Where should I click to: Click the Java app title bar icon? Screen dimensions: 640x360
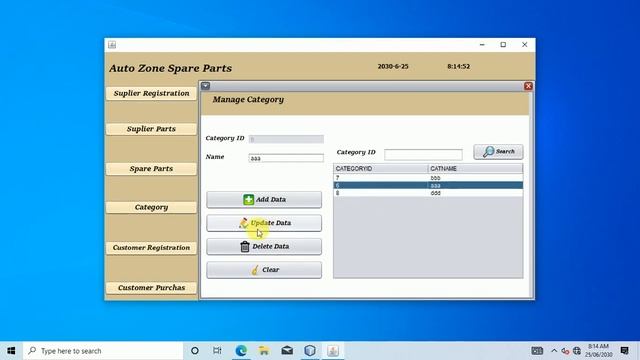[x=112, y=45]
